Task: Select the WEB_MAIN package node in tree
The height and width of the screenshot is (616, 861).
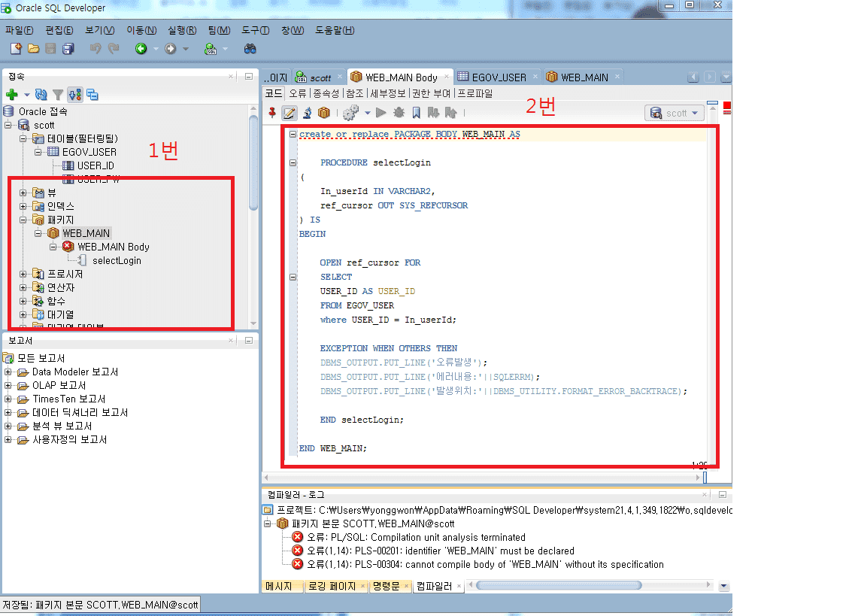Action: click(x=86, y=233)
